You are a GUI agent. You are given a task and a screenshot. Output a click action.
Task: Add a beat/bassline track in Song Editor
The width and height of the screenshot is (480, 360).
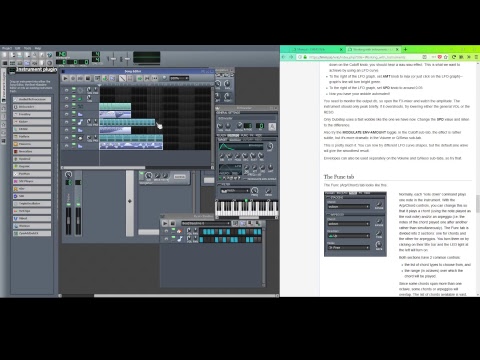(x=97, y=78)
